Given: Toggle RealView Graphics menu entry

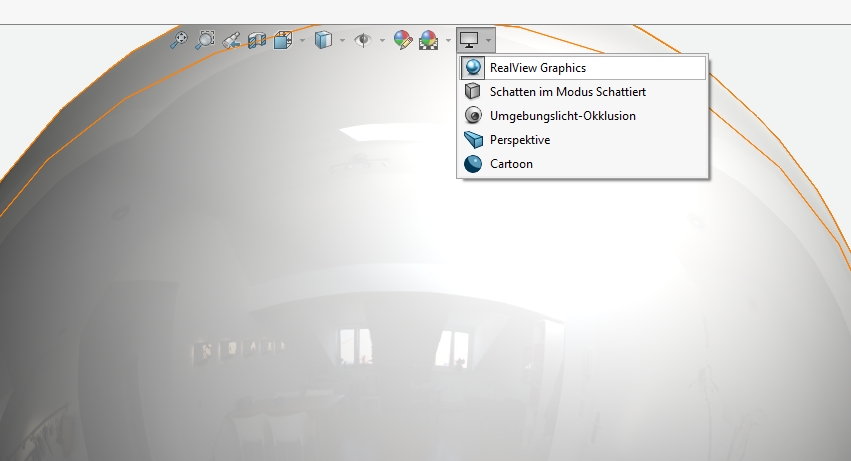Looking at the screenshot, I should (x=583, y=68).
